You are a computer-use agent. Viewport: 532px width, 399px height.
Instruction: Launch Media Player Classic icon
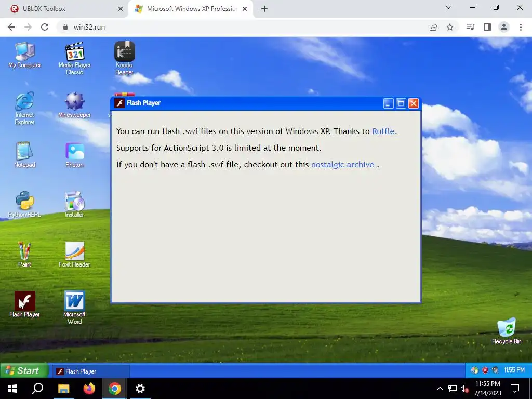[74, 58]
